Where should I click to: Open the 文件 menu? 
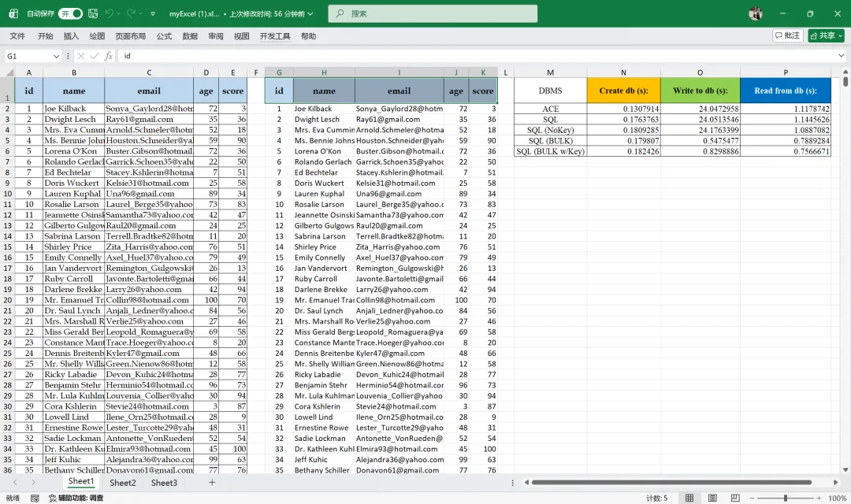[17, 35]
